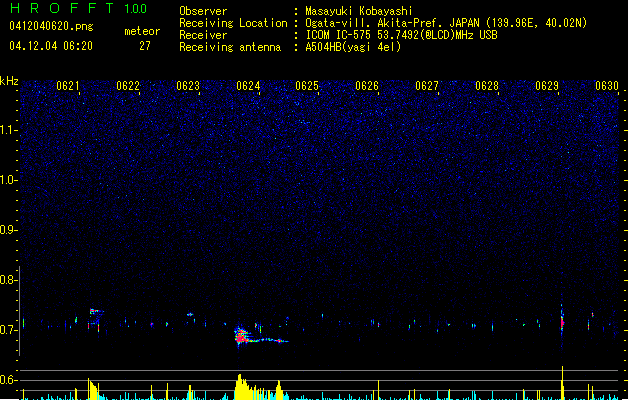Click the ICOM IC-575 receiver text
Viewport: 629px width, 400px height.
[x=401, y=35]
